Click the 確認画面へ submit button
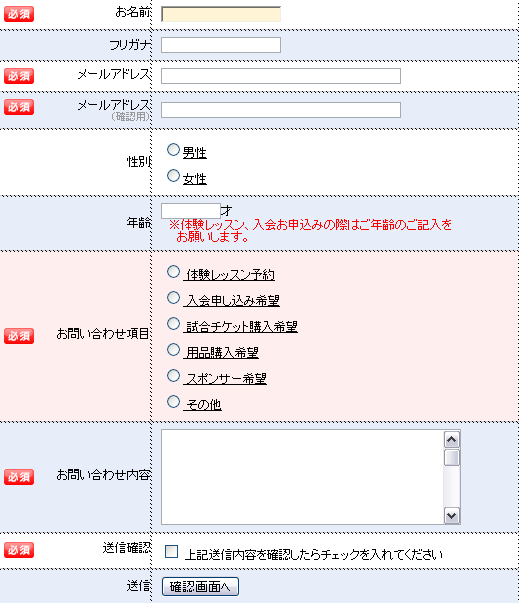The image size is (520, 603). pyautogui.click(x=200, y=586)
